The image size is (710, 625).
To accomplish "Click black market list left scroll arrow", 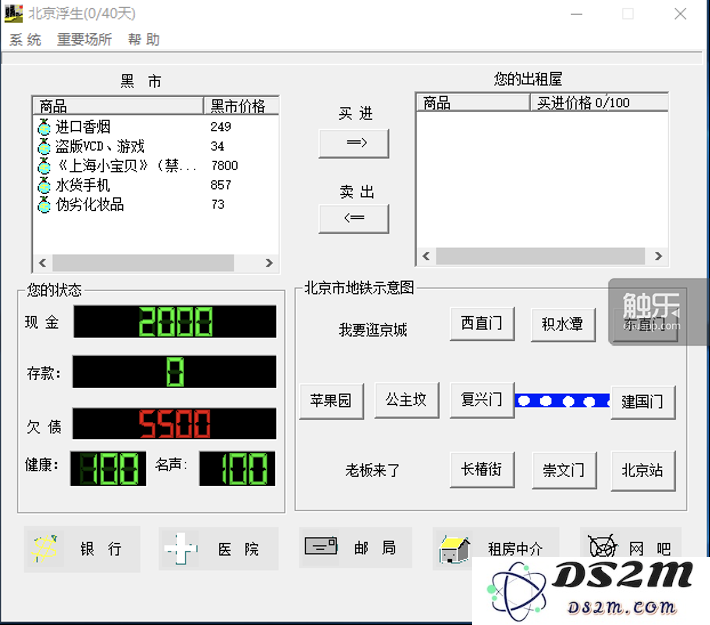I will tap(43, 263).
